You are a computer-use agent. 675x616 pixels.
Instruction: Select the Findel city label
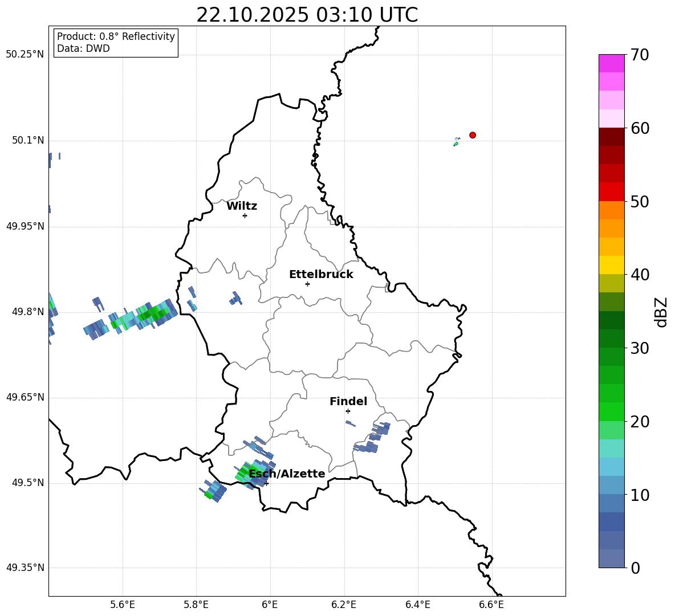(348, 401)
